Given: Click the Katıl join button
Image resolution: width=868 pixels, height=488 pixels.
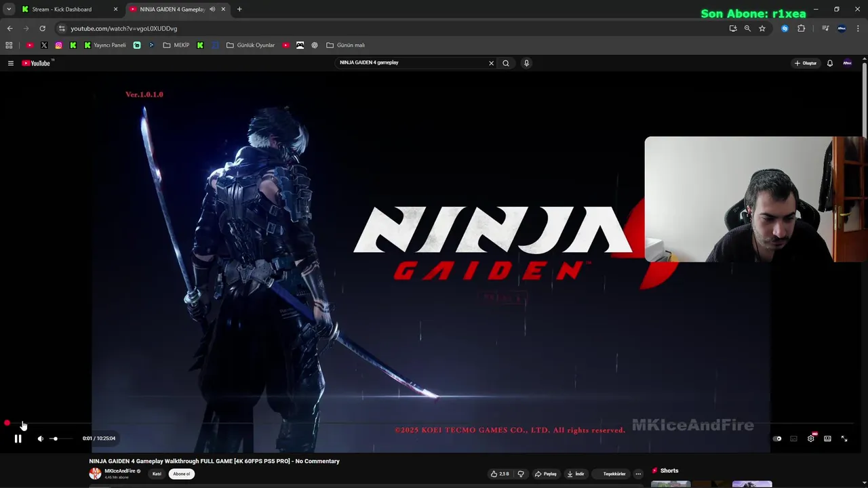Looking at the screenshot, I should pyautogui.click(x=157, y=474).
